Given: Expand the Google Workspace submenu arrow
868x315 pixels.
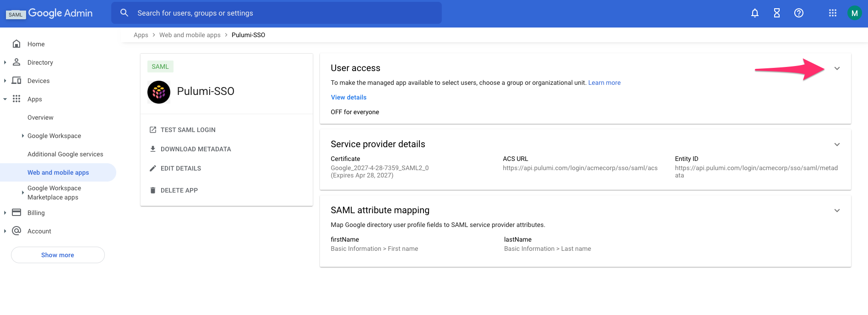Looking at the screenshot, I should point(22,136).
